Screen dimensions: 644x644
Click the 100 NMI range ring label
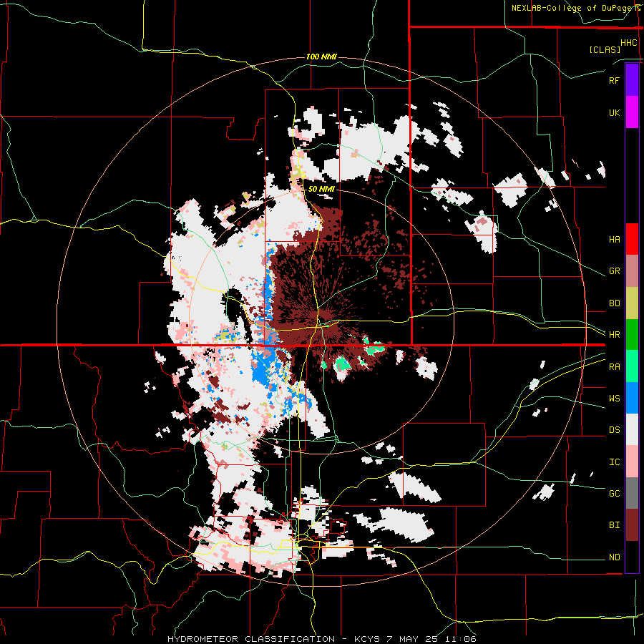[x=321, y=57]
